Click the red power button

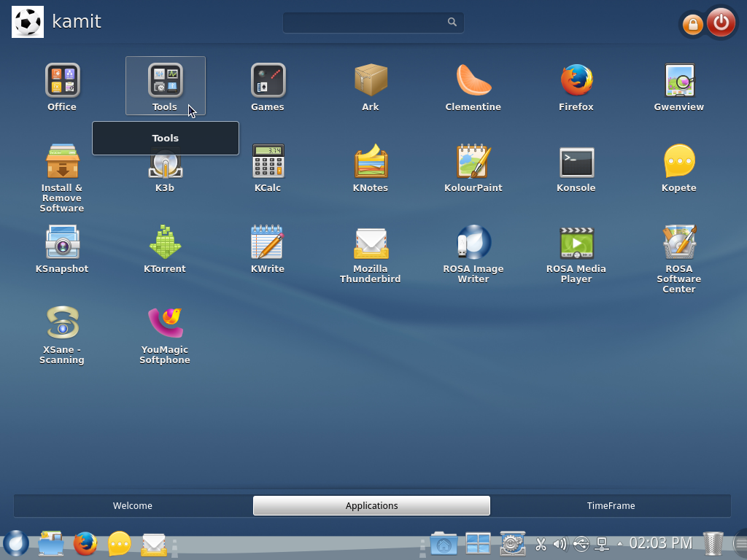click(721, 22)
